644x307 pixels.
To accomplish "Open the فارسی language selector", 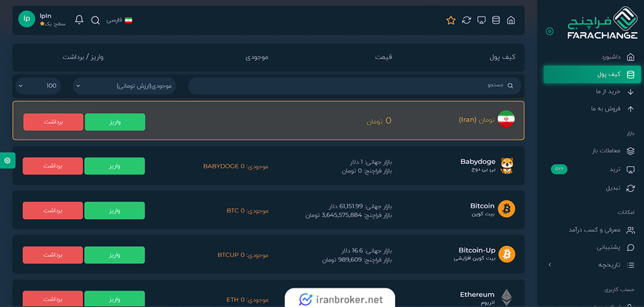I will coord(119,20).
